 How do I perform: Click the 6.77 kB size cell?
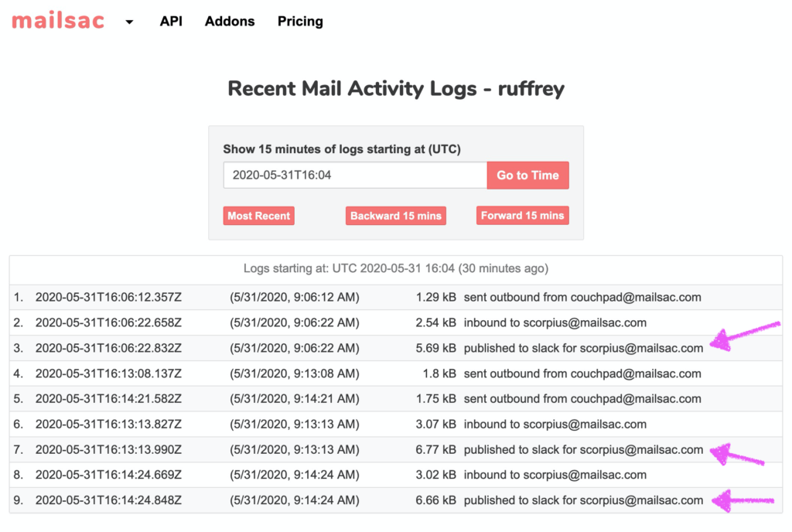point(436,450)
